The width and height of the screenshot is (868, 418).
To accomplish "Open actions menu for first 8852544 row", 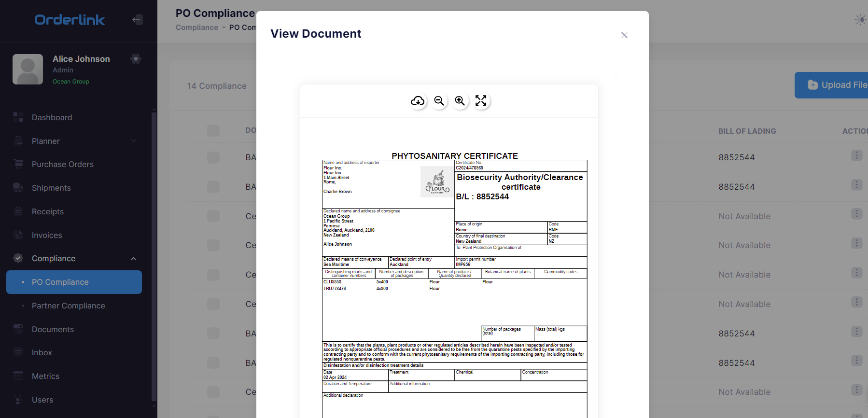I will (856, 155).
